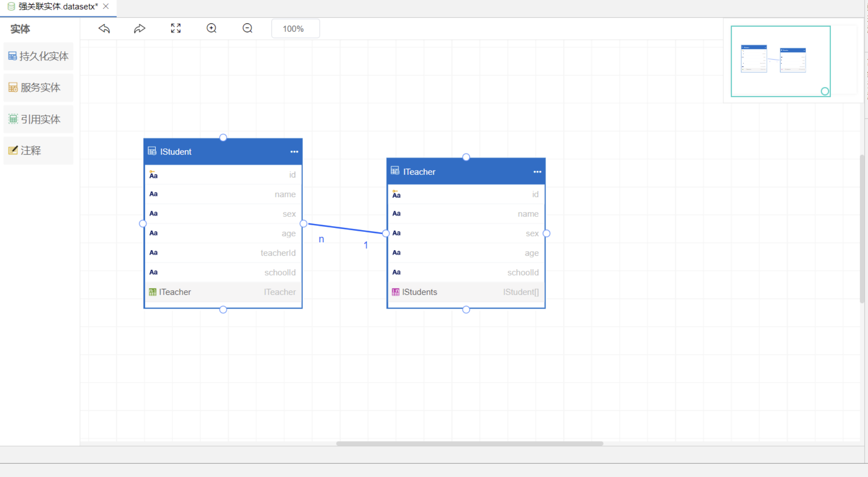The image size is (868, 477).
Task: Click the ITeacher entity header title
Action: (419, 172)
